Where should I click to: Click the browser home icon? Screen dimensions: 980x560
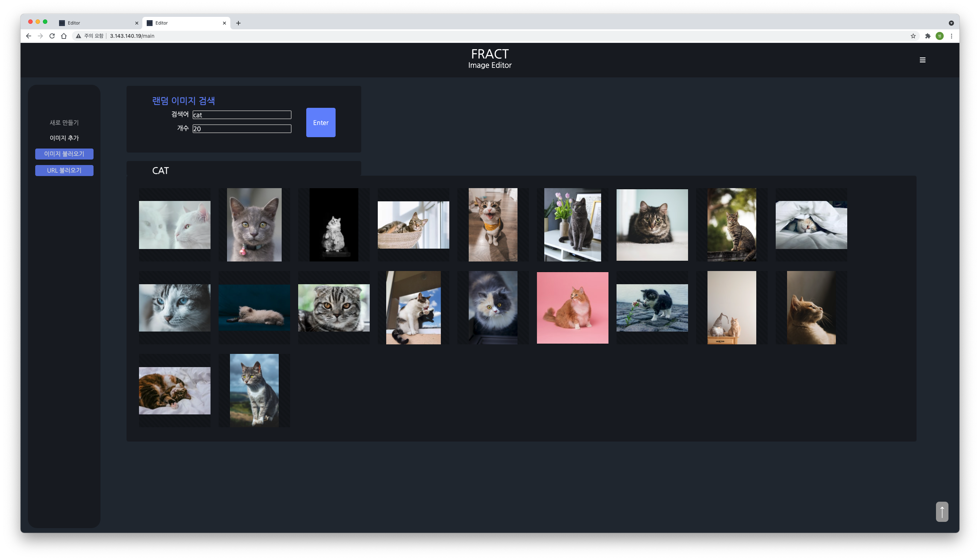[64, 36]
